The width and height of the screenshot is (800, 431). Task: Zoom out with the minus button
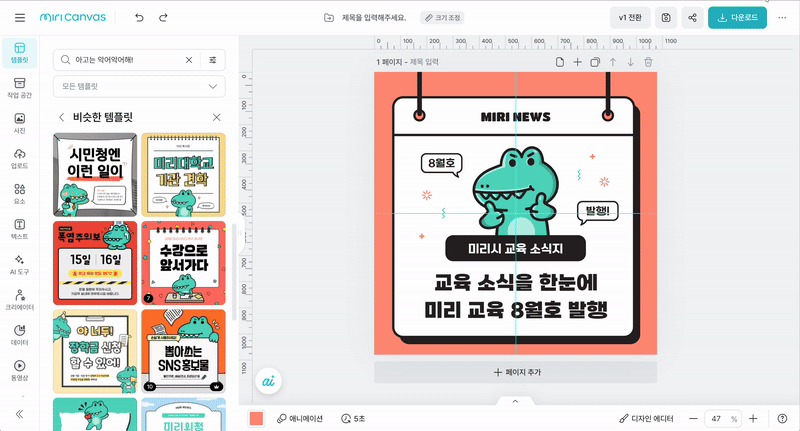click(x=693, y=418)
